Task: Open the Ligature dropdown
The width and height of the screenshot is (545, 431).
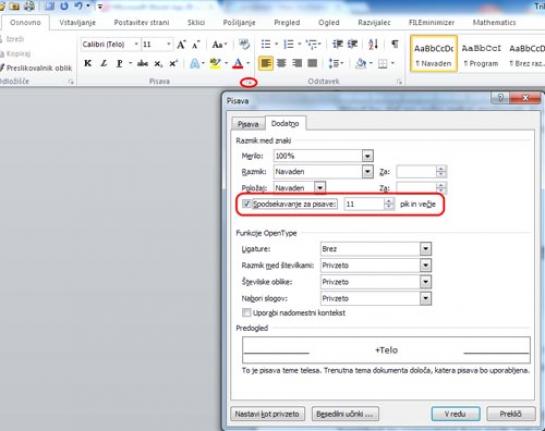Action: 425,249
